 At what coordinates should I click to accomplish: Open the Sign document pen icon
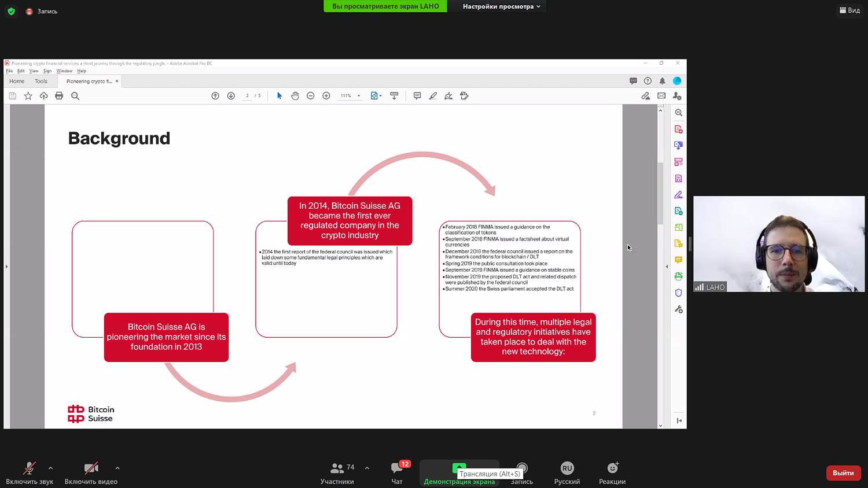448,96
